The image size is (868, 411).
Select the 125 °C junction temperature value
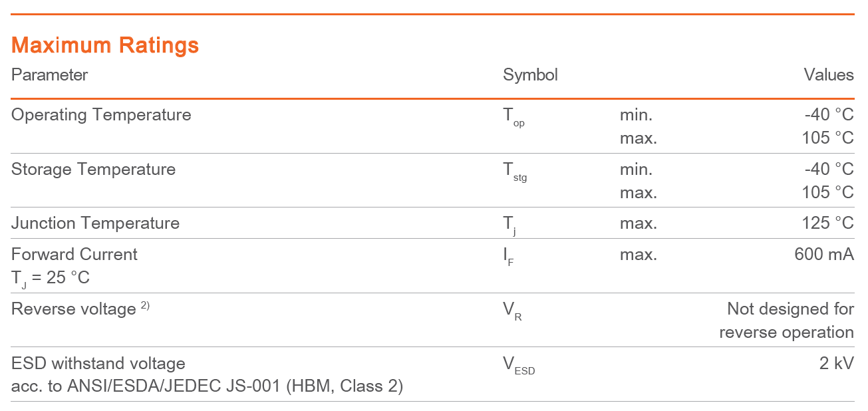tap(827, 223)
